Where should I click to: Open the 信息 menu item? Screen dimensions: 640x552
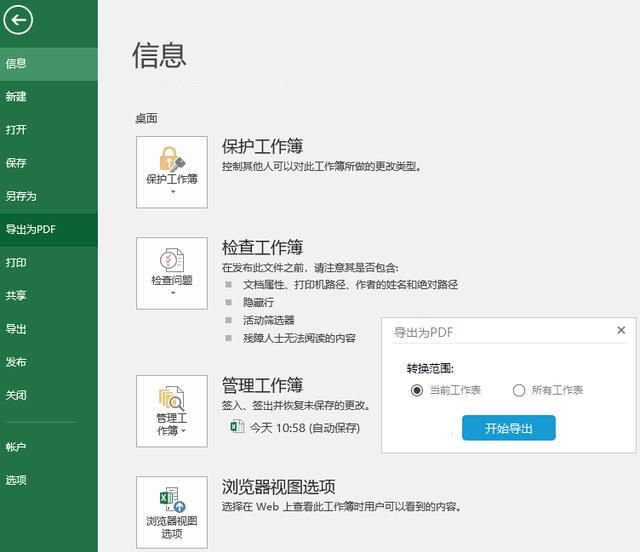click(49, 64)
